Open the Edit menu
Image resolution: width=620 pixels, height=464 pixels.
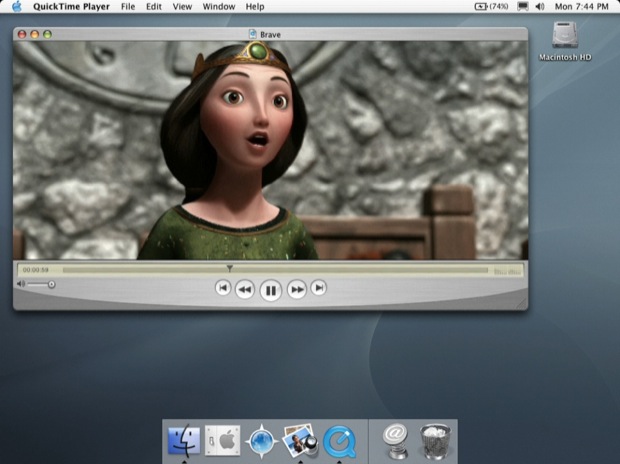click(x=153, y=7)
